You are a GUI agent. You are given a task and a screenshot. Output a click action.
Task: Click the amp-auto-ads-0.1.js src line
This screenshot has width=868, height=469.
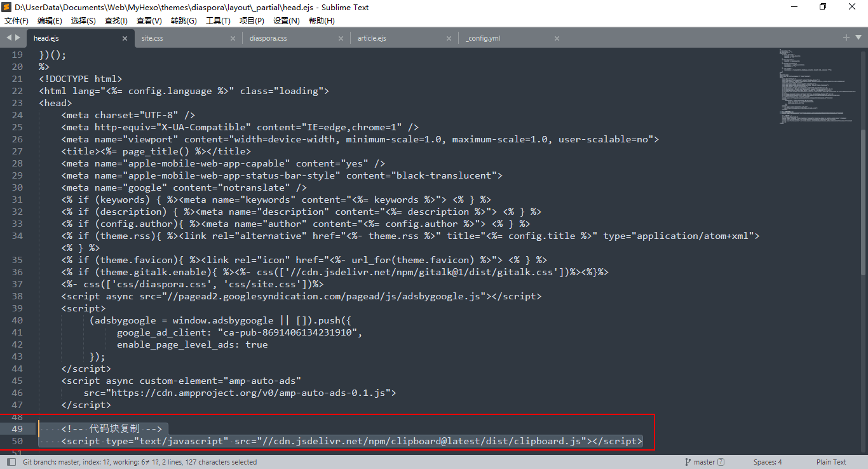pos(240,393)
